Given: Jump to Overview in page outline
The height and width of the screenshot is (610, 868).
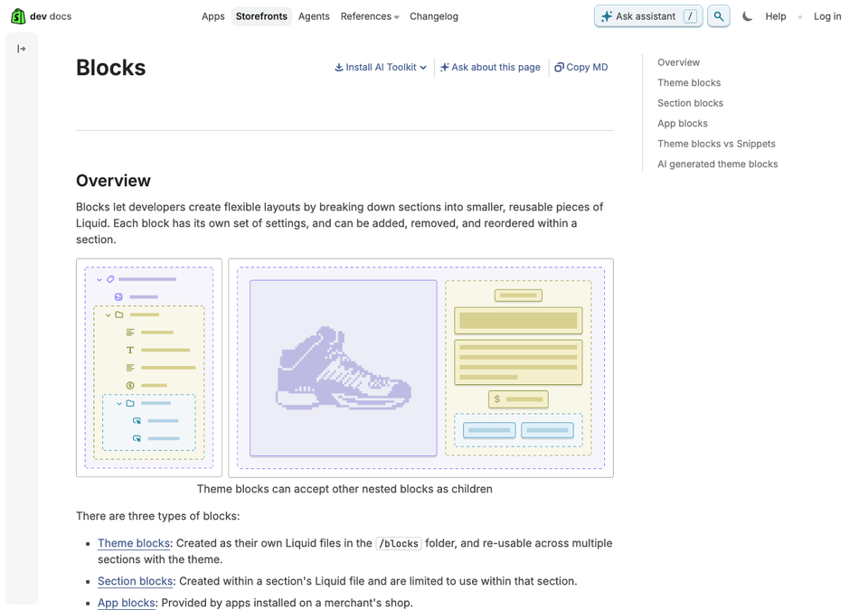Looking at the screenshot, I should [x=678, y=62].
